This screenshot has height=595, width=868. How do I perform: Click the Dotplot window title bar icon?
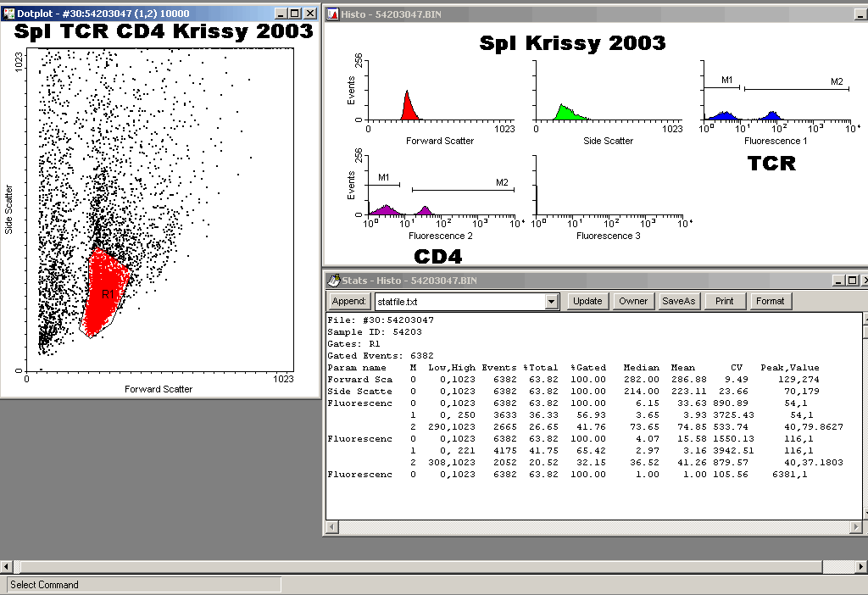(8, 14)
